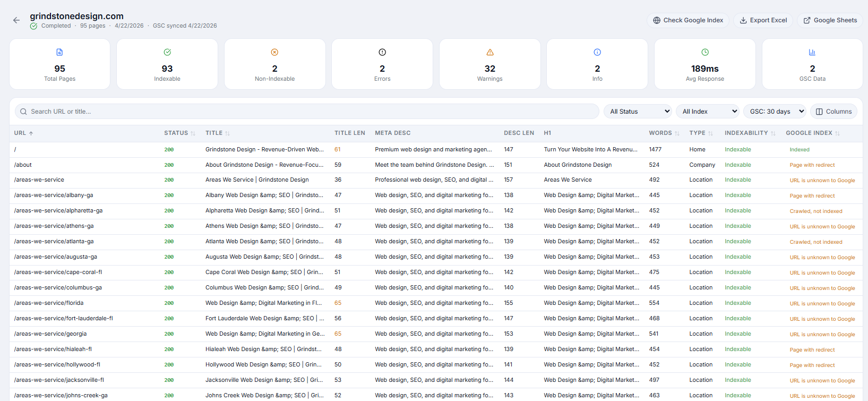This screenshot has height=401, width=868.
Task: Click Check Google Index button
Action: (688, 20)
